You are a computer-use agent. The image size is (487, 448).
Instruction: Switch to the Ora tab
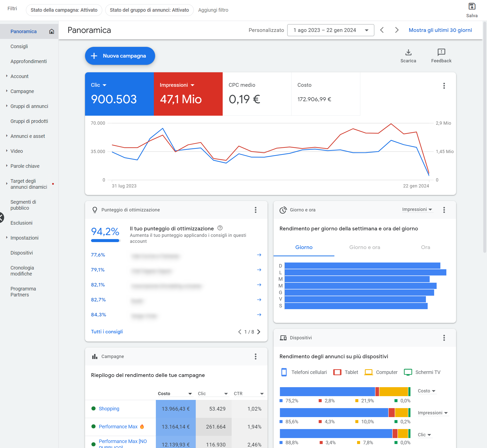click(425, 247)
